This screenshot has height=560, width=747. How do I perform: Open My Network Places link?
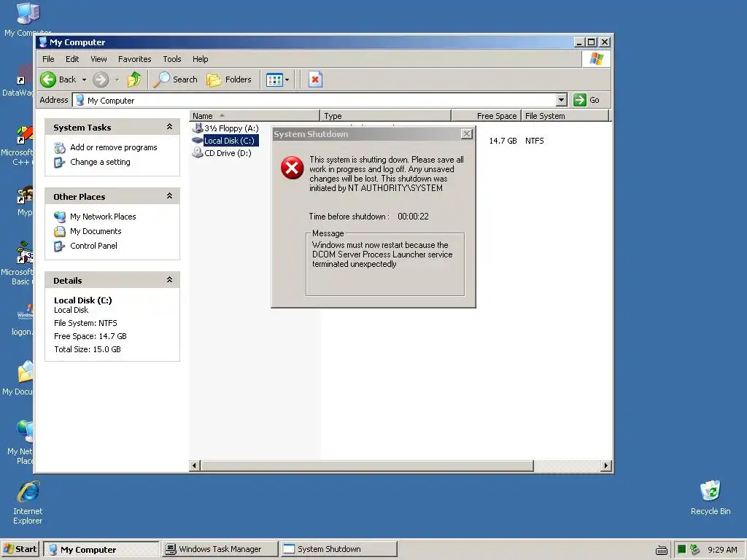point(103,217)
